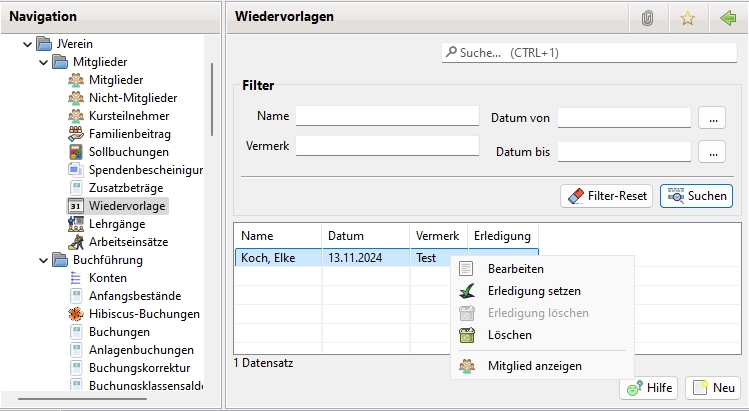749x411 pixels.
Task: Open Mitglieder entry in navigation tree
Action: 114,79
